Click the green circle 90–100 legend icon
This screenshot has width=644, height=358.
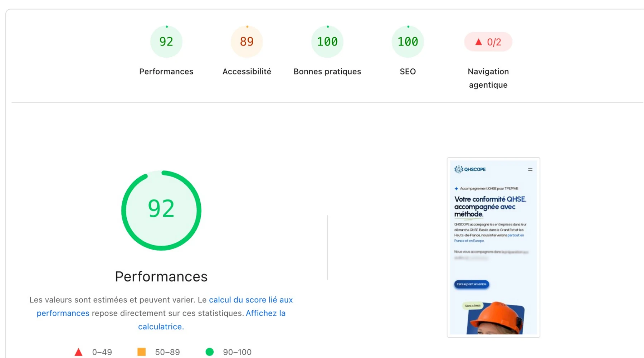point(210,352)
